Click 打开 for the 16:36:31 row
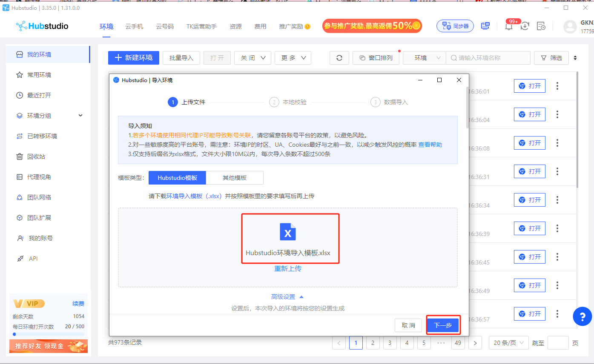Screen dimensions: 594x364 click(530, 171)
